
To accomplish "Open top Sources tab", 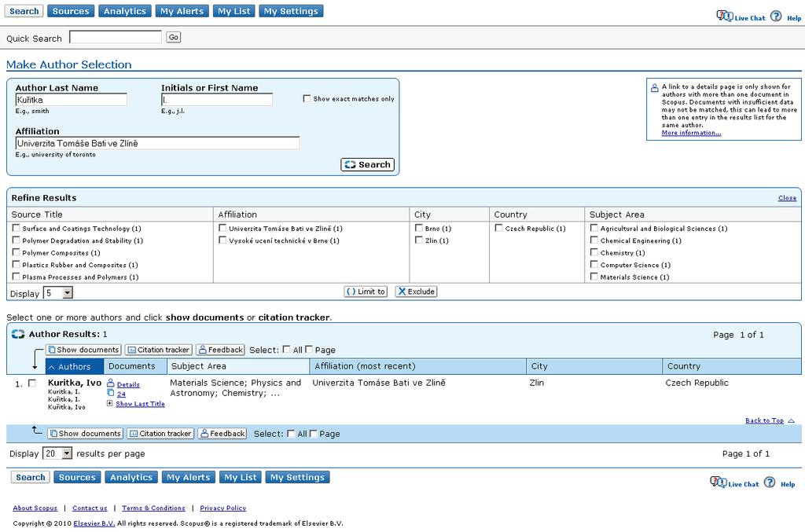I will pyautogui.click(x=71, y=11).
